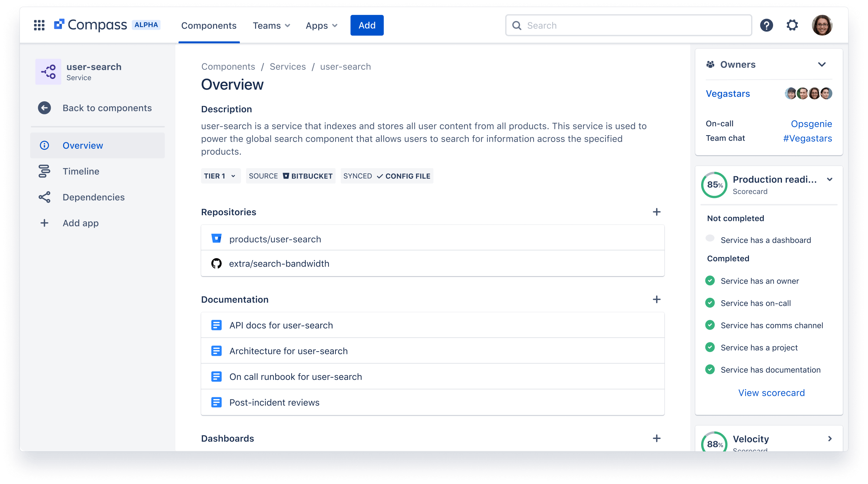Expand the TIER 1 dropdown
The width and height of the screenshot is (868, 484).
[x=220, y=176]
